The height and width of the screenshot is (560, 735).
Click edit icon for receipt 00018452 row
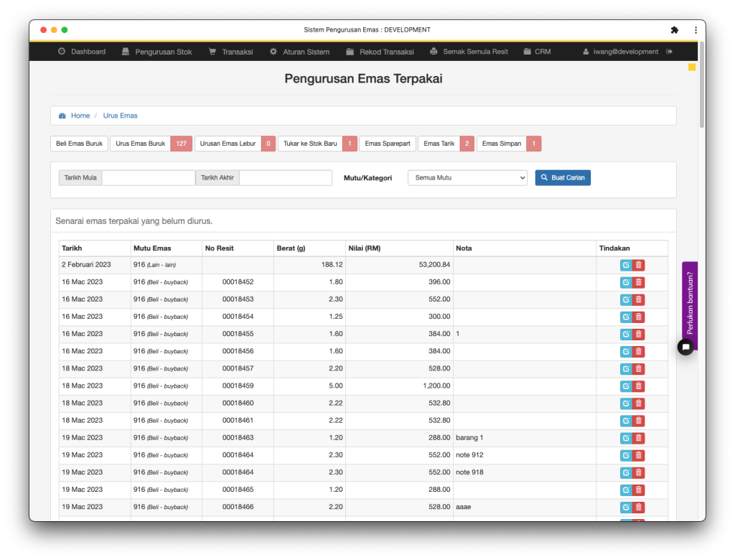(x=626, y=282)
